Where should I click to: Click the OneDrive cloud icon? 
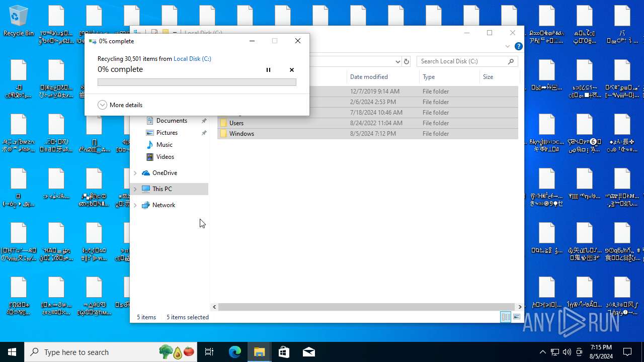(146, 173)
